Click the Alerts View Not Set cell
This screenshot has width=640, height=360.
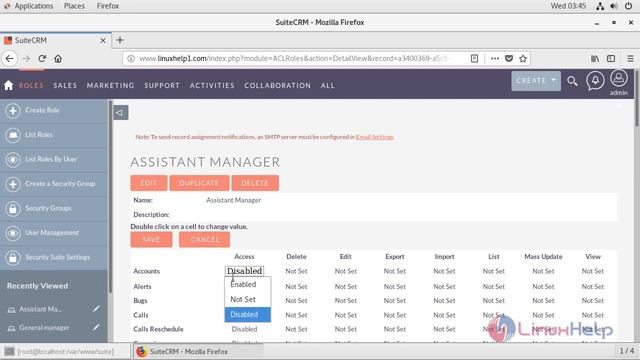click(x=593, y=287)
